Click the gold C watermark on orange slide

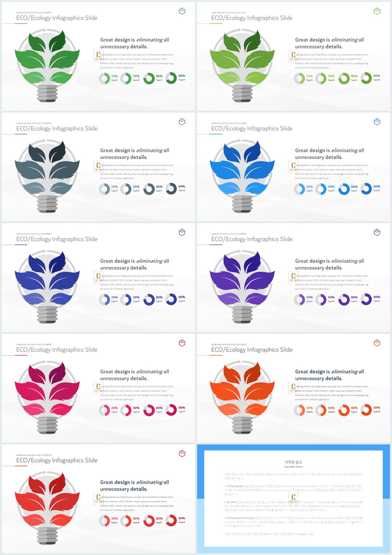(x=293, y=388)
